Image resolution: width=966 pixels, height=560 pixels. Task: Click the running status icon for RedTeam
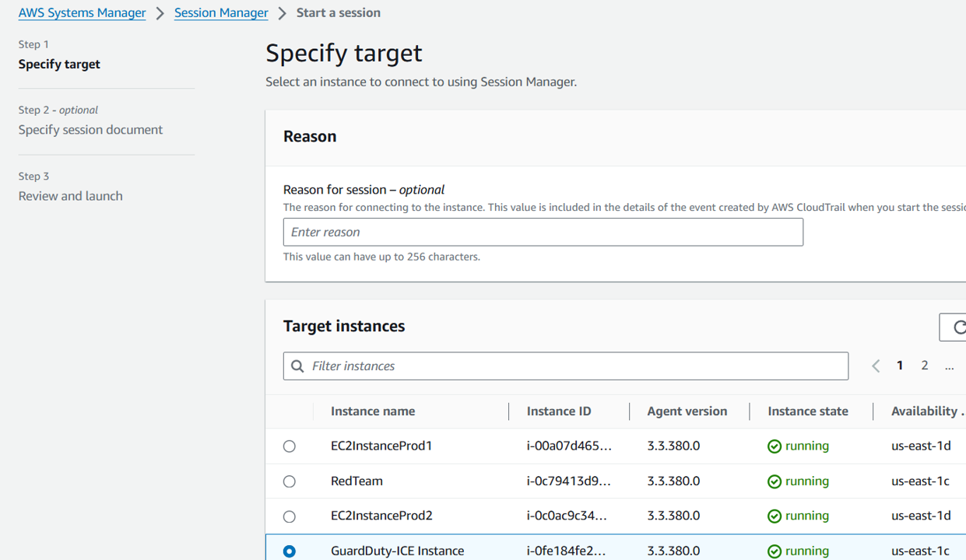tap(775, 481)
